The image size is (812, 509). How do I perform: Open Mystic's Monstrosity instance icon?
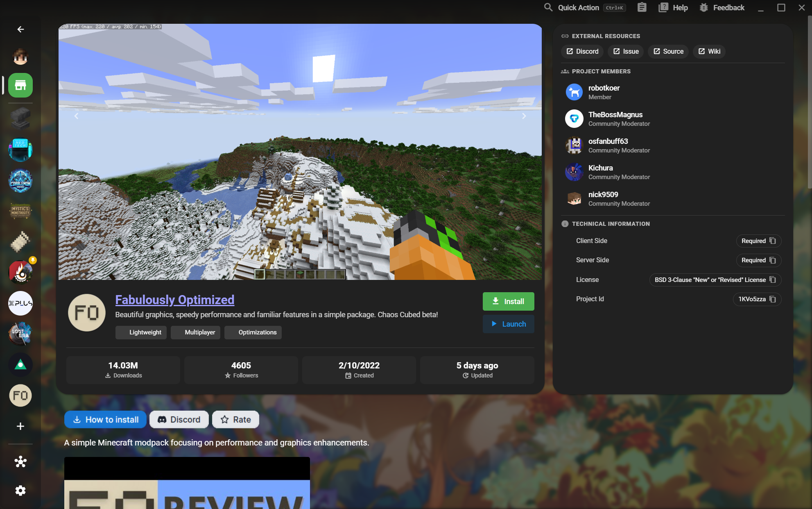20,211
